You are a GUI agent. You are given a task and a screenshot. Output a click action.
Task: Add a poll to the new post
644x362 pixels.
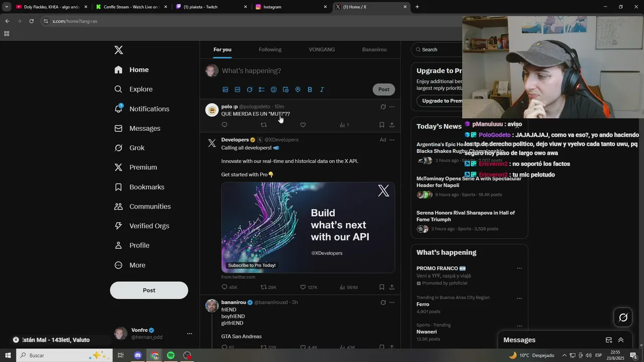[262, 89]
